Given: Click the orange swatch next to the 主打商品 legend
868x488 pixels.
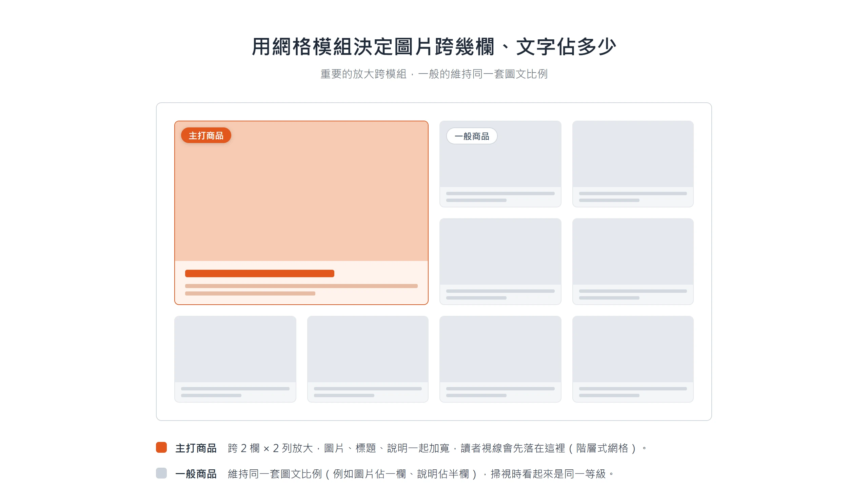Looking at the screenshot, I should 161,447.
